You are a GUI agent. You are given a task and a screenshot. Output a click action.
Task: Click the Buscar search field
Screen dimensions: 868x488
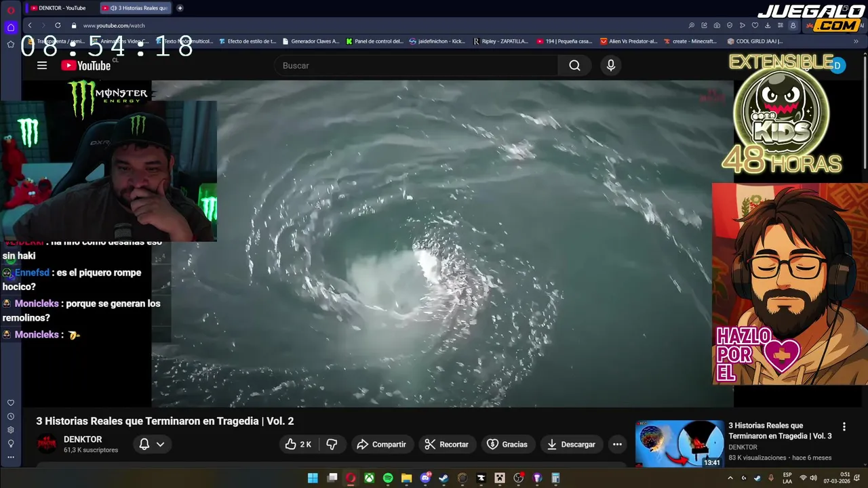click(x=416, y=66)
